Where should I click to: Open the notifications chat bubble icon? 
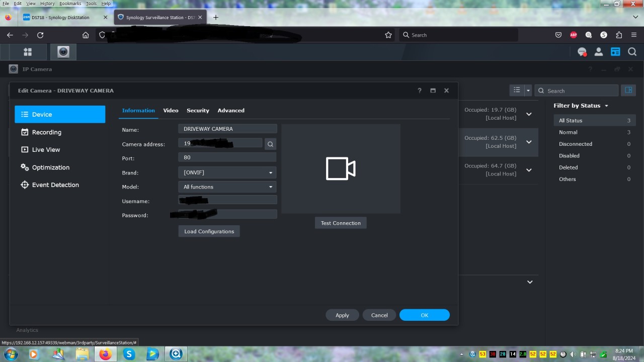582,52
